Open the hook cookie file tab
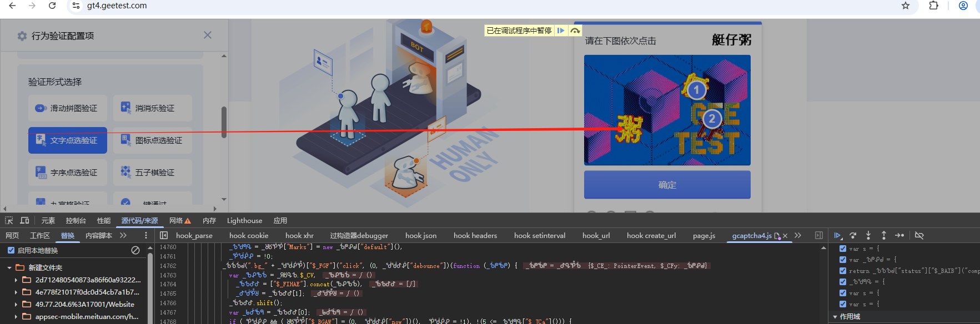Viewport: 980px width, 324px height. click(x=249, y=235)
